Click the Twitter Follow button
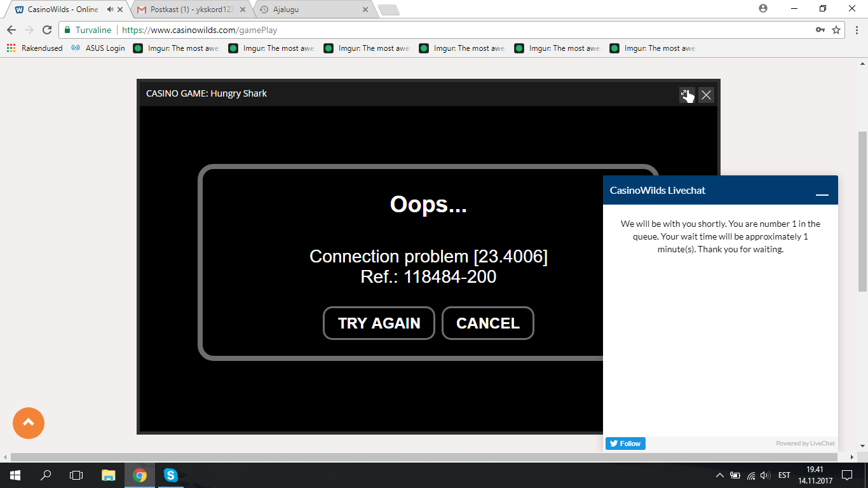This screenshot has height=488, width=868. (625, 444)
